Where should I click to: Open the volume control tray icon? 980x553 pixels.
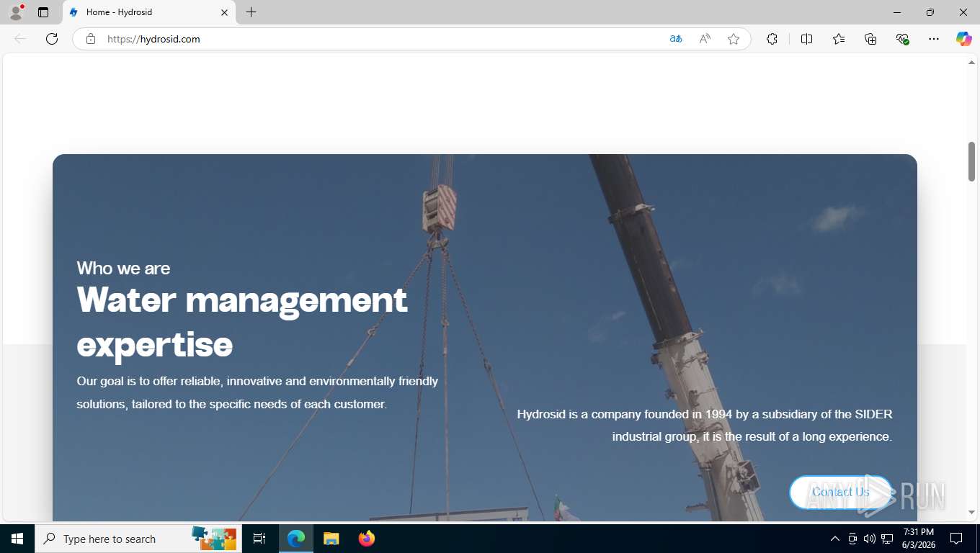coord(870,539)
